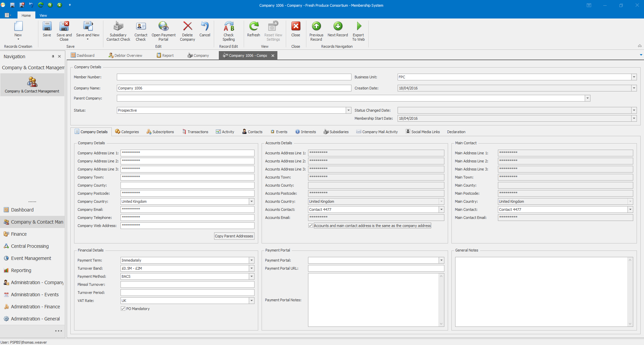
Task: Click the Refresh view icon
Action: tap(253, 26)
